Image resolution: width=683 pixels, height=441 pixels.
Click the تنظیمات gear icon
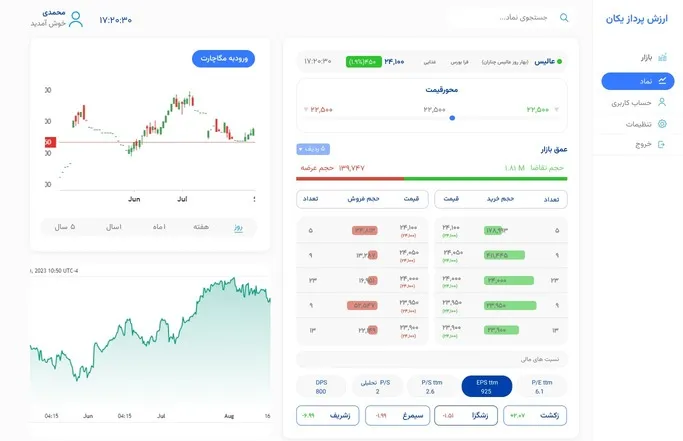[662, 124]
